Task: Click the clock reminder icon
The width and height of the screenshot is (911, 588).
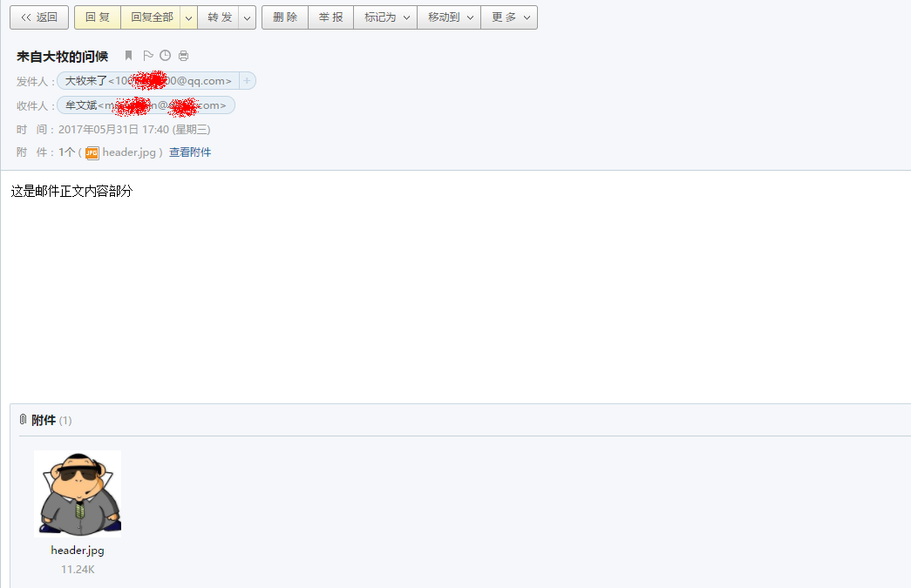Action: pos(166,56)
